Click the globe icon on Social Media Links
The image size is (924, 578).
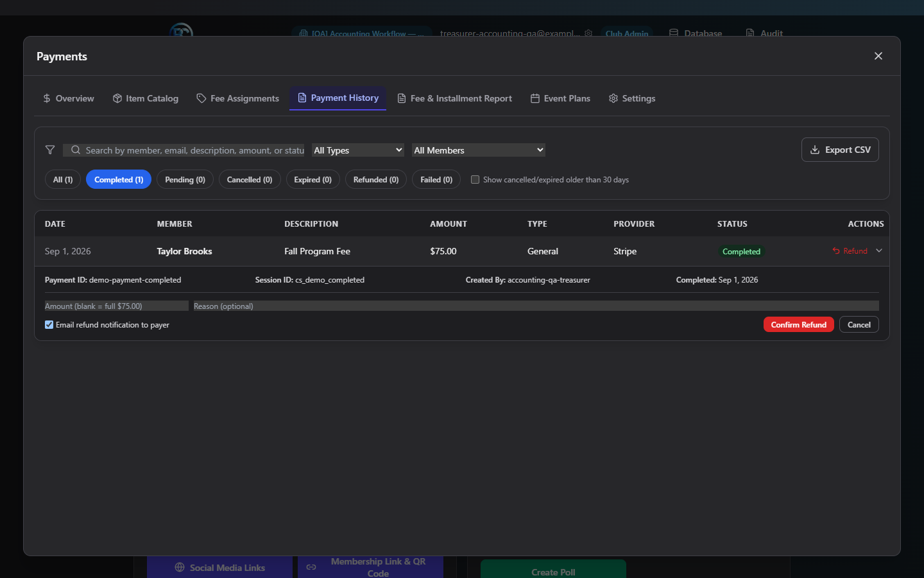click(180, 568)
